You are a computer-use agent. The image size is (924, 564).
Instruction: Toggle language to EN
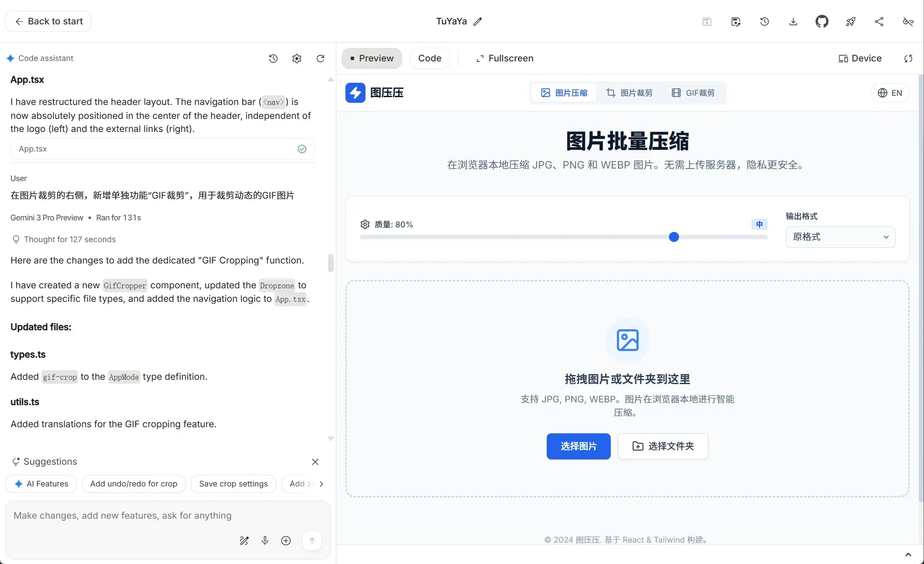[890, 93]
